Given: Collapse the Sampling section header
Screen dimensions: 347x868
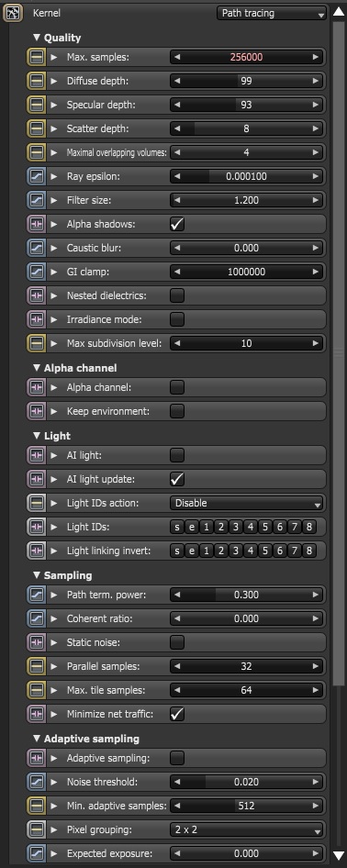Looking at the screenshot, I should click(62, 575).
